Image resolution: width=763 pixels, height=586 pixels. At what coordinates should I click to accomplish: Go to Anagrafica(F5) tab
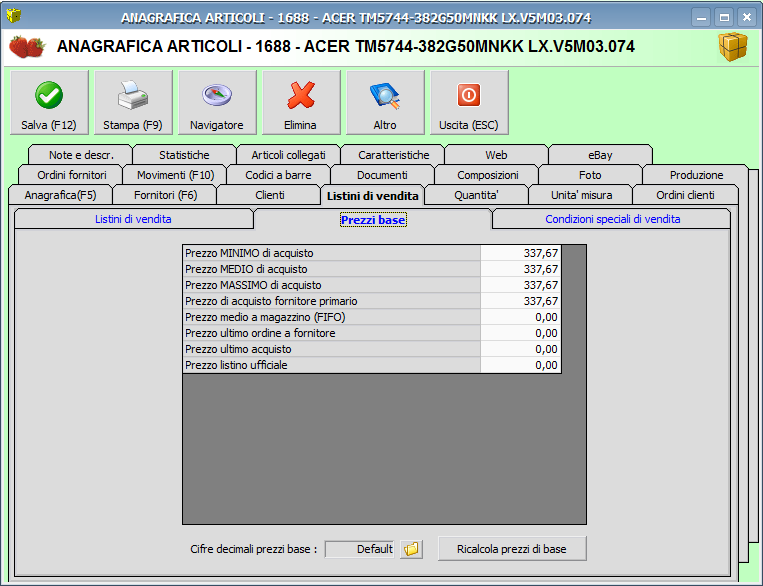point(60,195)
